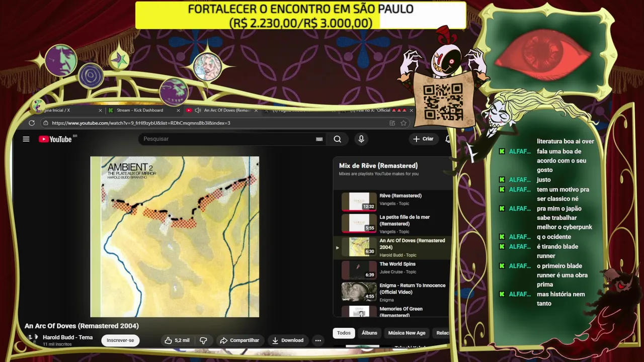The image size is (644, 362).
Task: Dislike the video with thumbs-down
Action: pyautogui.click(x=203, y=340)
